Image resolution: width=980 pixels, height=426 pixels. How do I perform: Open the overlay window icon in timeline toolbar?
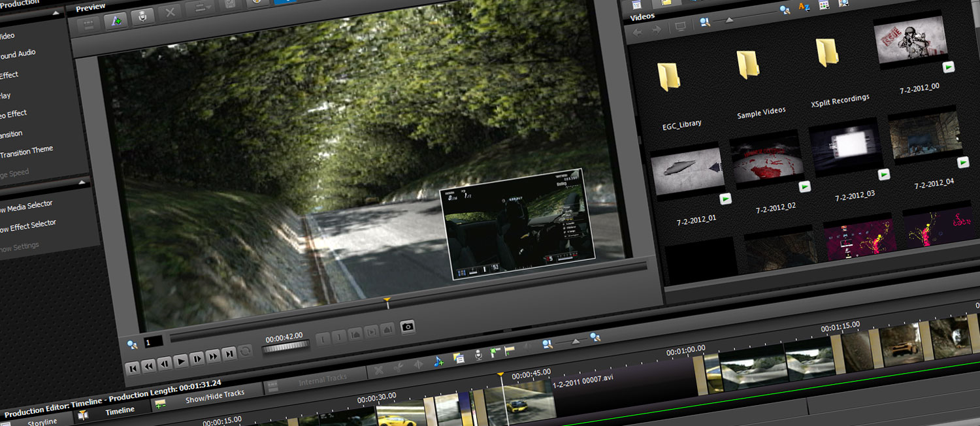click(x=459, y=357)
